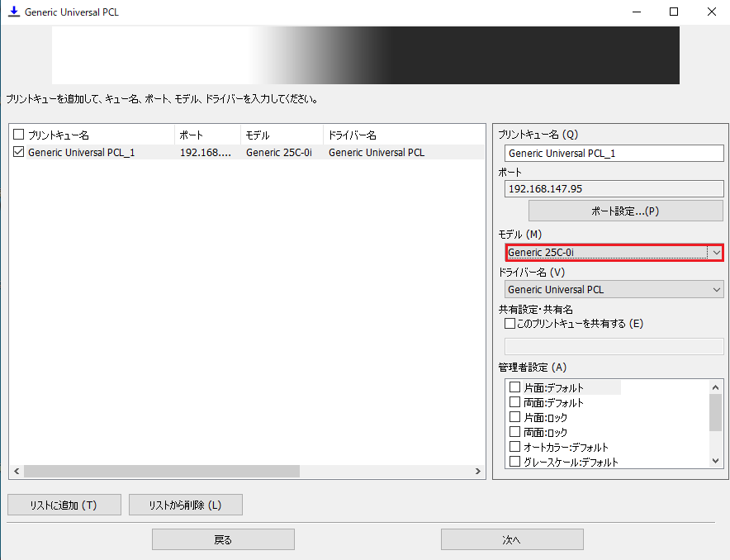Screen dimensions: 730x560
Task: Click リストから削除 button
Action: click(186, 505)
